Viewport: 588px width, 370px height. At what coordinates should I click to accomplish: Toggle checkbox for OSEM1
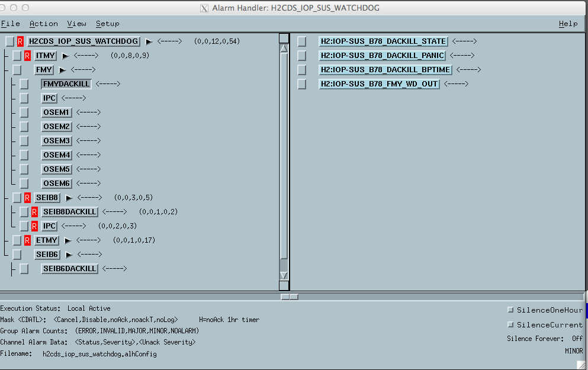click(24, 112)
